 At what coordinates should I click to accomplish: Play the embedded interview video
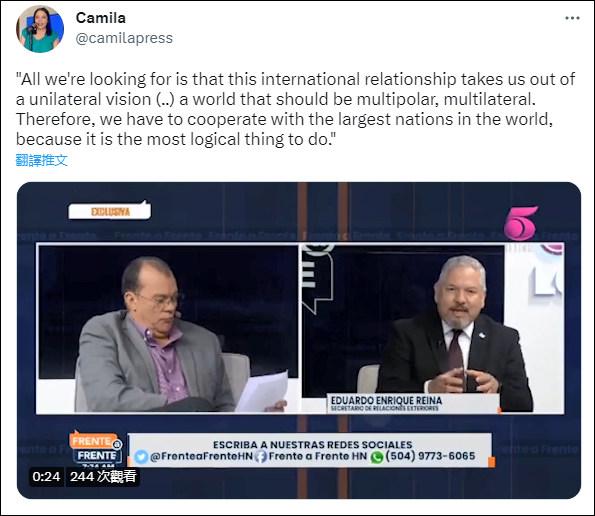(299, 340)
